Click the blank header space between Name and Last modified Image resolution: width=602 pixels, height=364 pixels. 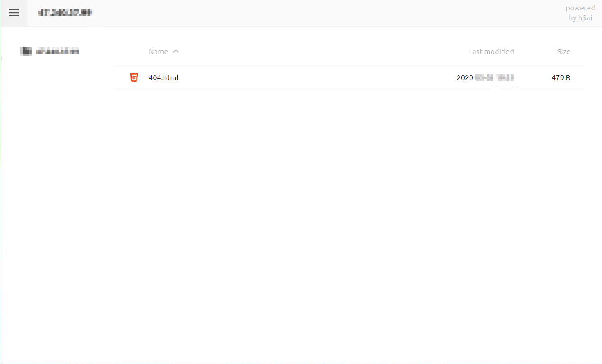pos(315,52)
